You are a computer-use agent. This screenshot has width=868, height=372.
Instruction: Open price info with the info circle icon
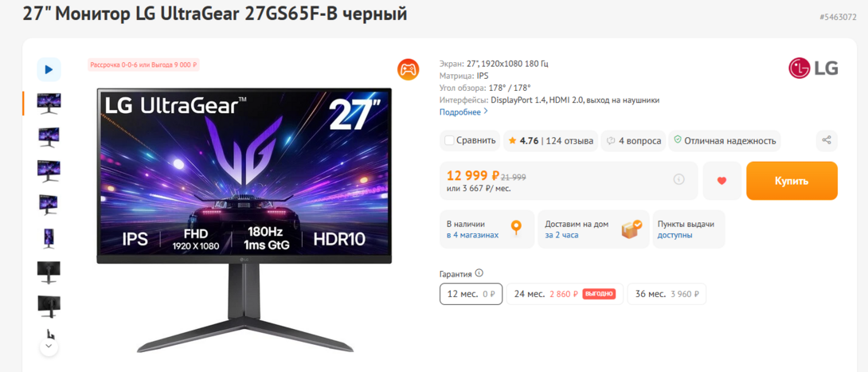[x=678, y=179]
